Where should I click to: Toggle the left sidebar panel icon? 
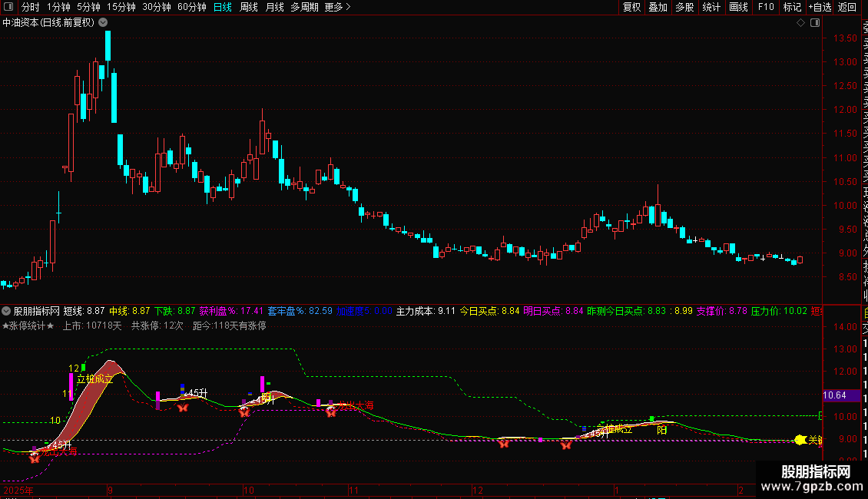click(8, 7)
